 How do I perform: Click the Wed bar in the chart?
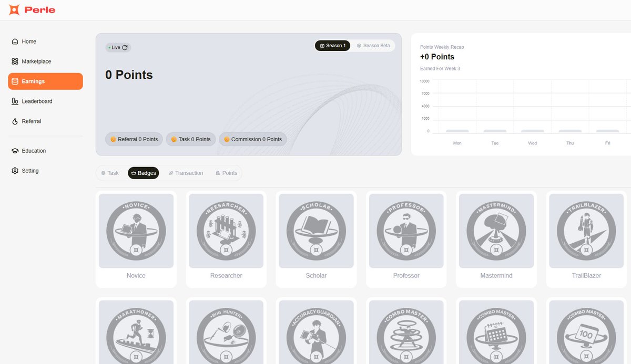pyautogui.click(x=533, y=131)
